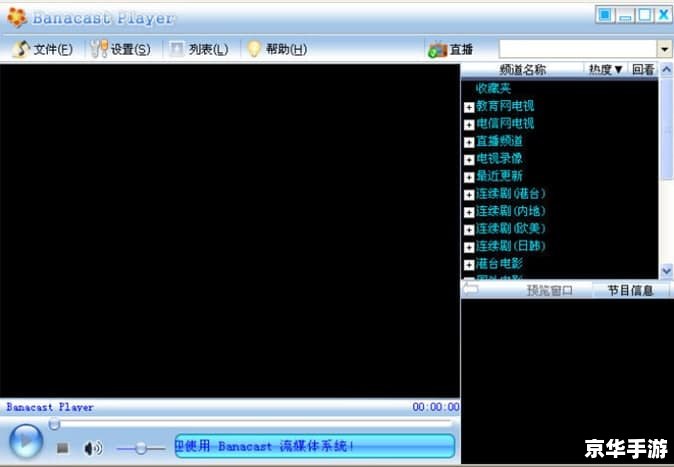Click the main video display area
The width and height of the screenshot is (674, 467).
[230, 230]
